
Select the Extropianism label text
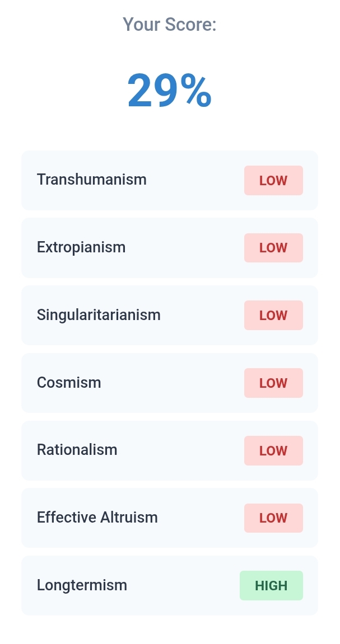81,247
